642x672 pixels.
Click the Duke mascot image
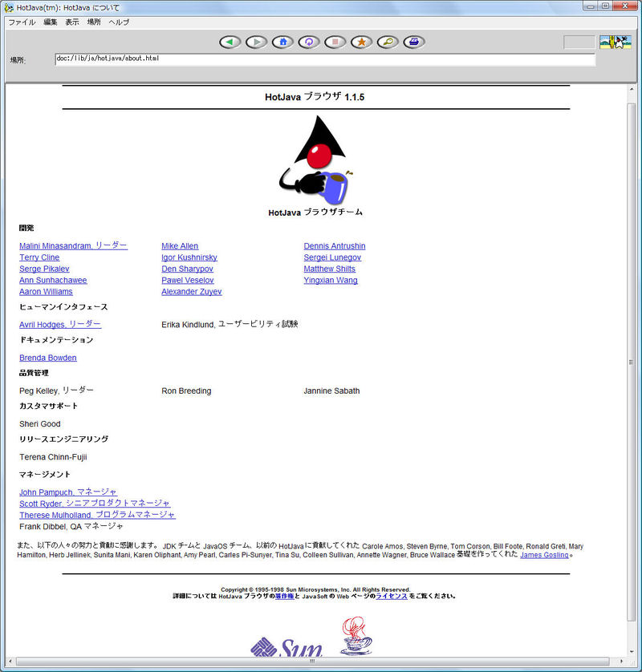tap(316, 160)
